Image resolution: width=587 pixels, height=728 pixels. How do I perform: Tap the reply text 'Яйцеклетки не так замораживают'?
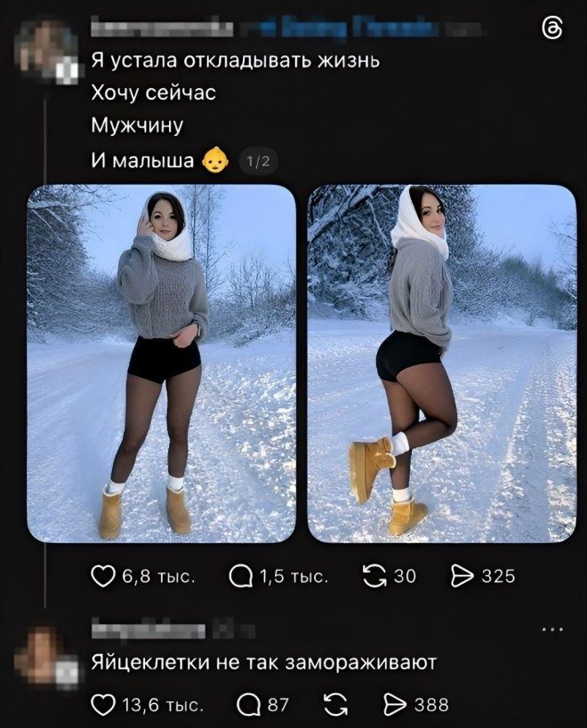coord(264,662)
